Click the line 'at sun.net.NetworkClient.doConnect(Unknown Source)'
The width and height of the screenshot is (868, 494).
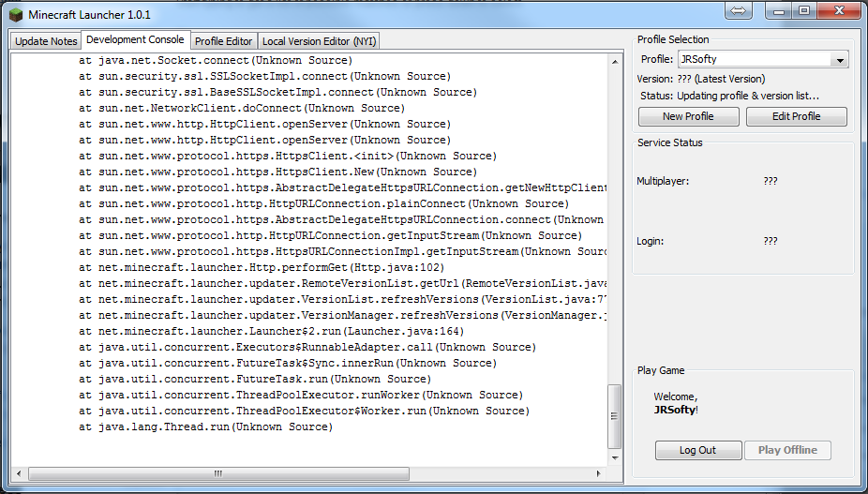coord(242,109)
